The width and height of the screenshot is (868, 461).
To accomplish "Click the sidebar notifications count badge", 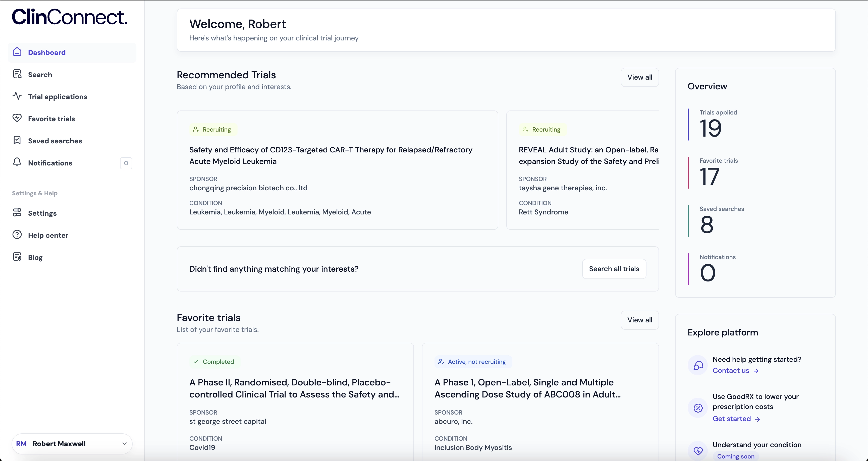I will click(x=126, y=163).
